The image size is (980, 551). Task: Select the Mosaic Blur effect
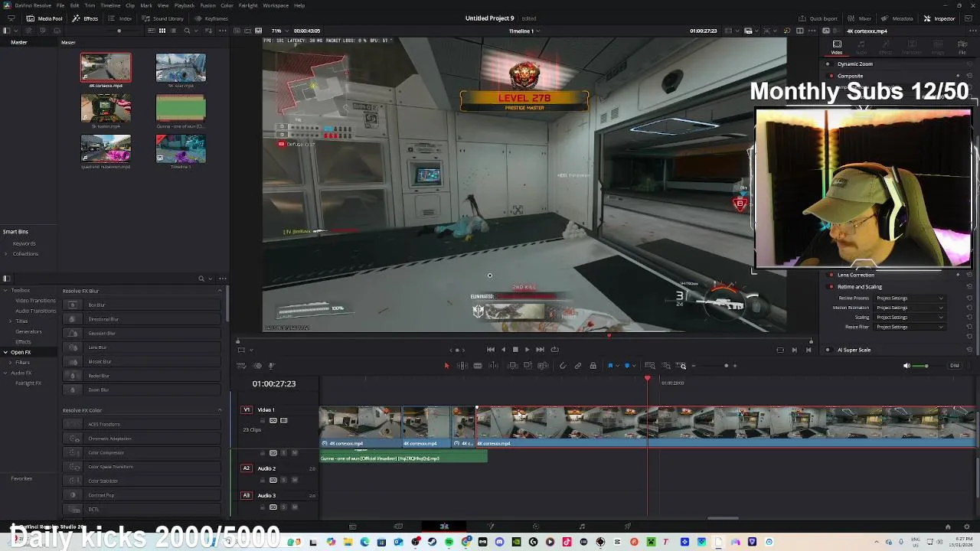[142, 361]
